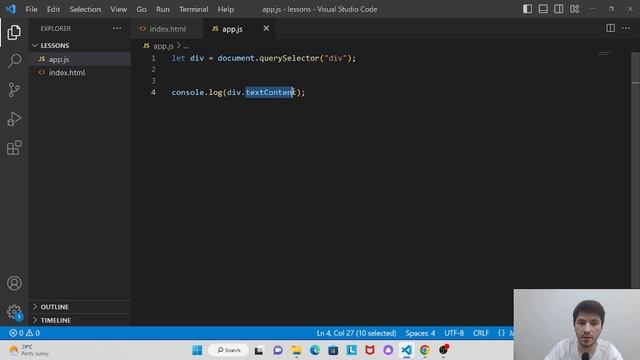
Task: Split the editor to the right
Action: pyautogui.click(x=610, y=28)
